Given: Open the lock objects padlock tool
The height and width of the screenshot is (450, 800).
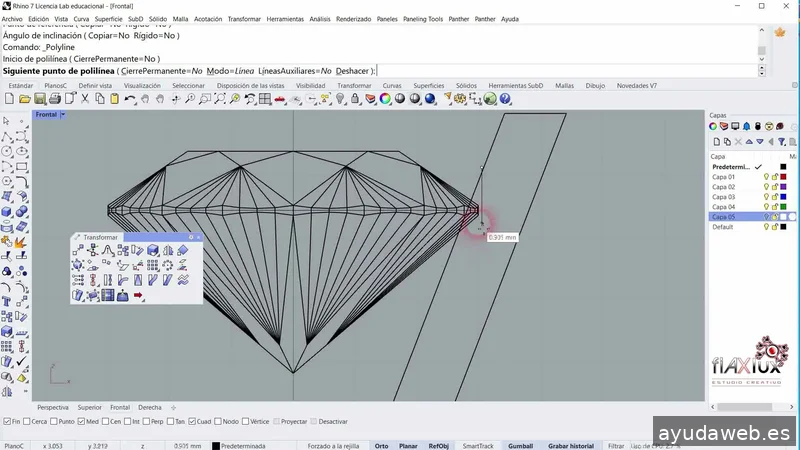Looking at the screenshot, I should point(355,99).
